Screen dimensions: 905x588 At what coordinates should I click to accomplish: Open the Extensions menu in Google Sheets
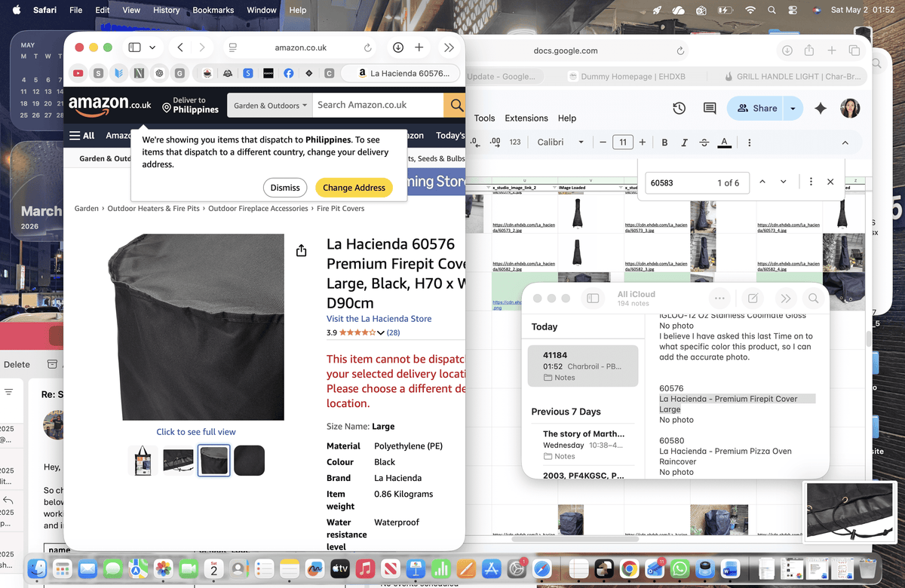(x=526, y=118)
